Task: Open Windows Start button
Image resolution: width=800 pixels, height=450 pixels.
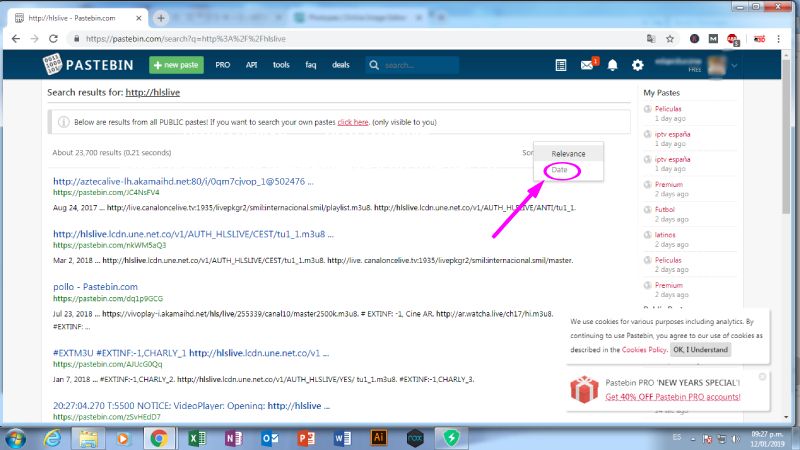Action: pos(15,438)
